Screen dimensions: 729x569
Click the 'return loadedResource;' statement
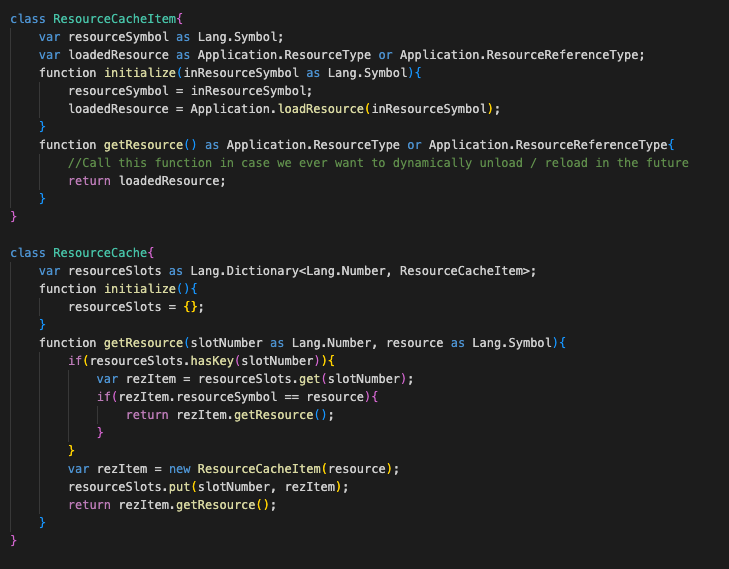147,181
